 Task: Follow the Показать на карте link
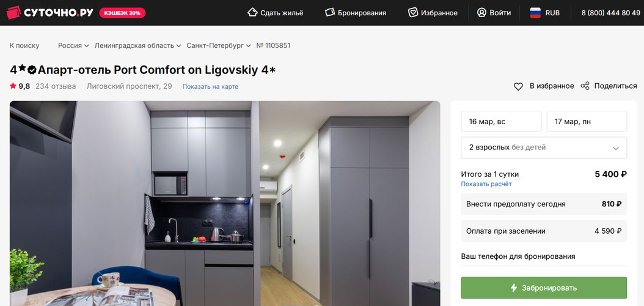coord(210,87)
